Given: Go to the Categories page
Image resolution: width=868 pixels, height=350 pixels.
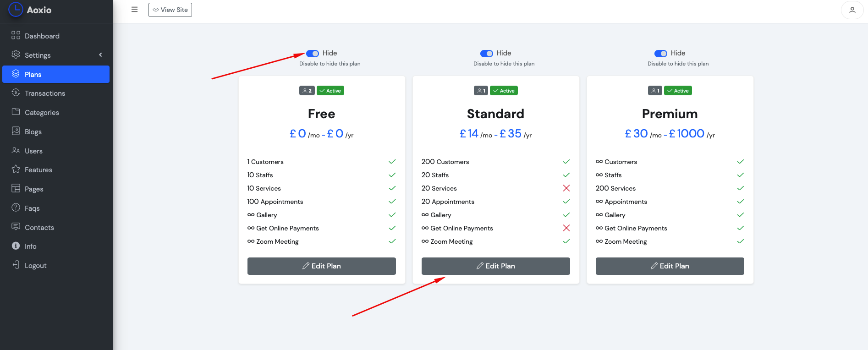Looking at the screenshot, I should (x=42, y=113).
